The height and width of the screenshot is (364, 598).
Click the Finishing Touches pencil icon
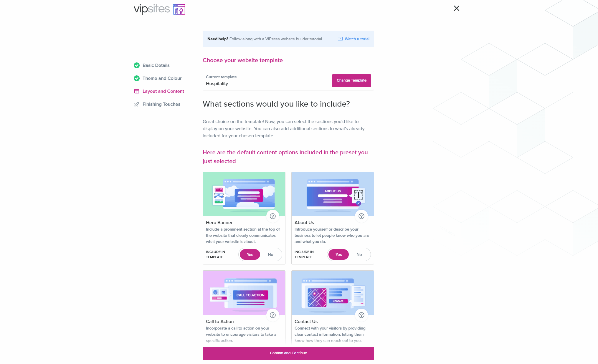(137, 104)
